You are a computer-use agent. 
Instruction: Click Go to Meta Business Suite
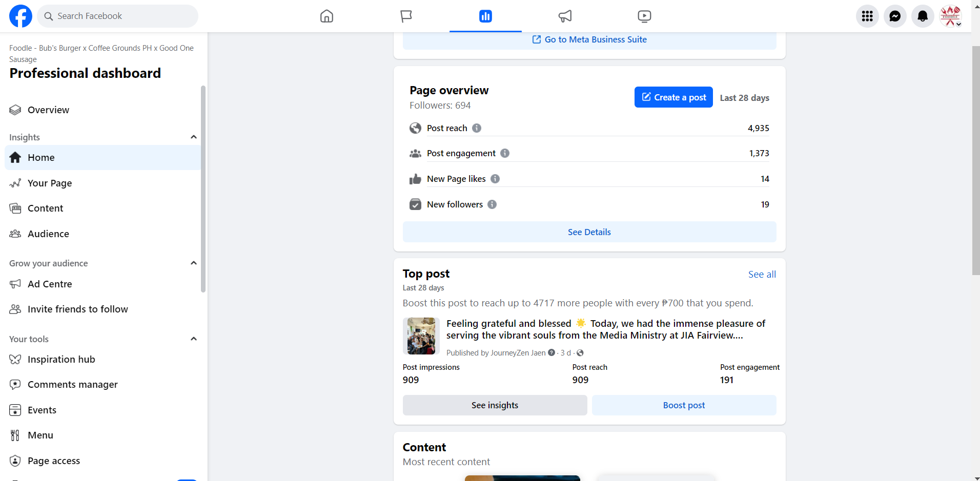coord(589,40)
